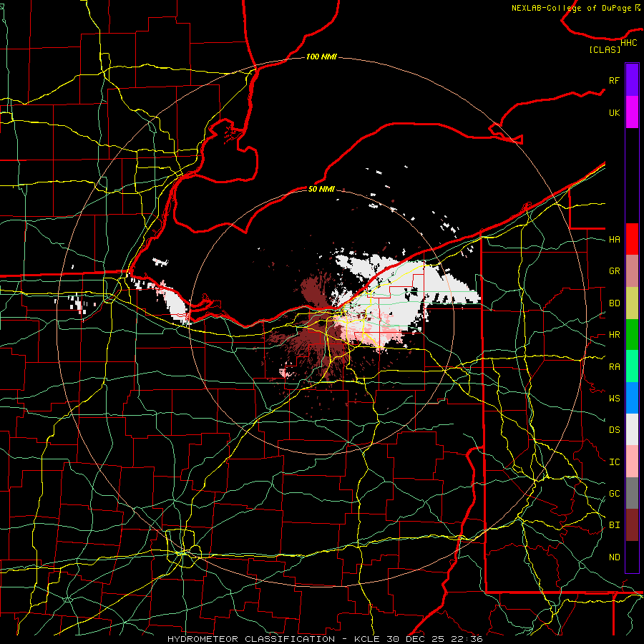This screenshot has height=644, width=644.
Task: Select the BD legend label
Action: (x=614, y=303)
